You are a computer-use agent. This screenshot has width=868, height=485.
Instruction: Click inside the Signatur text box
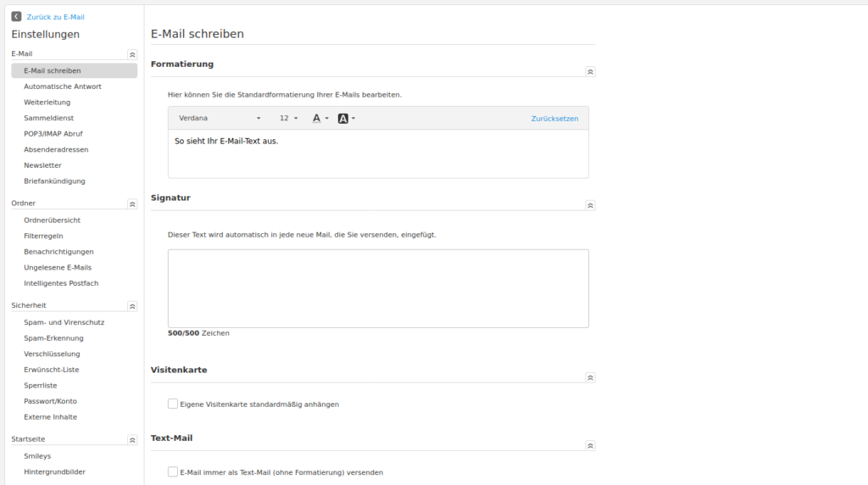(378, 288)
